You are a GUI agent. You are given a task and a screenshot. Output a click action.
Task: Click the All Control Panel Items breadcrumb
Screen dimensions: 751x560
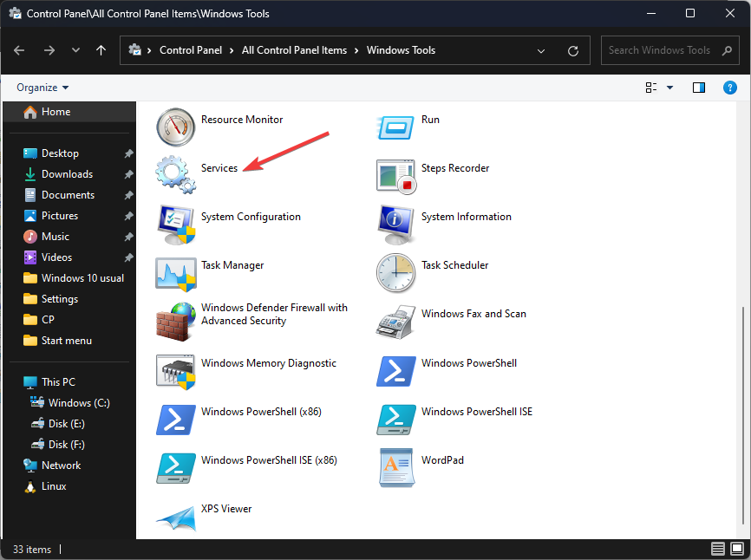click(x=294, y=50)
